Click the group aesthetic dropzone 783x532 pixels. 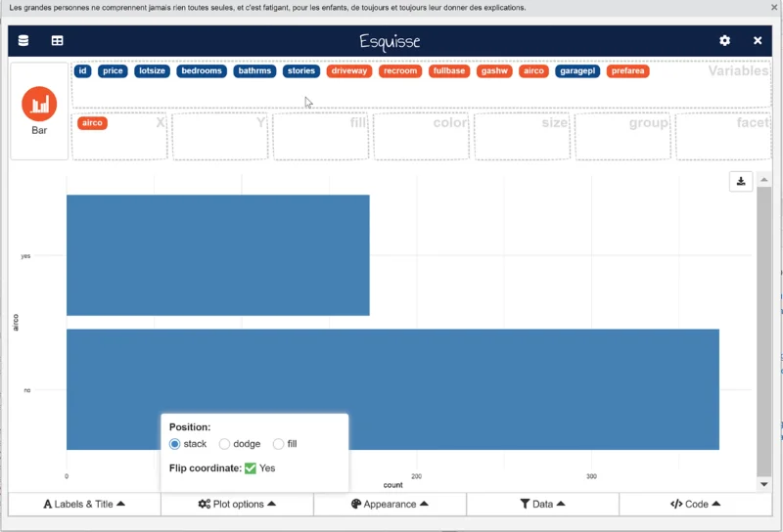tap(622, 137)
